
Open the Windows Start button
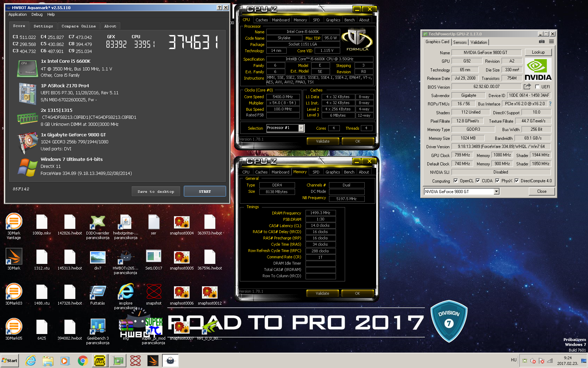pos(10,360)
